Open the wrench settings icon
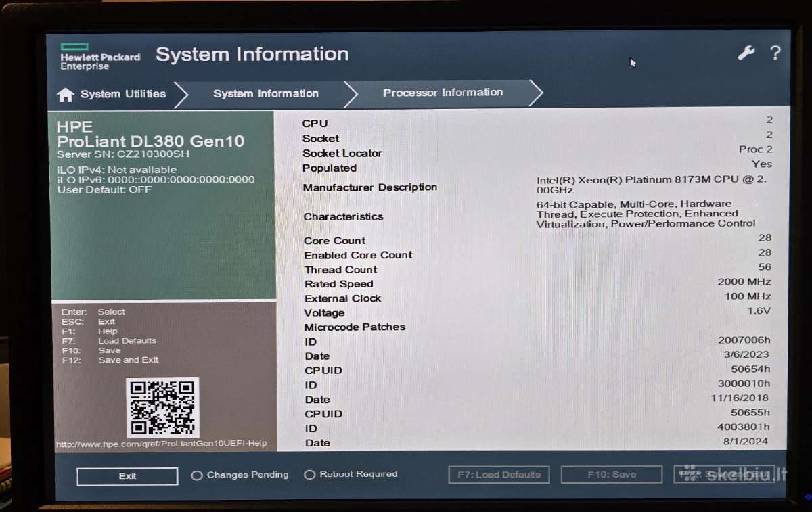The width and height of the screenshot is (812, 512). pyautogui.click(x=746, y=53)
